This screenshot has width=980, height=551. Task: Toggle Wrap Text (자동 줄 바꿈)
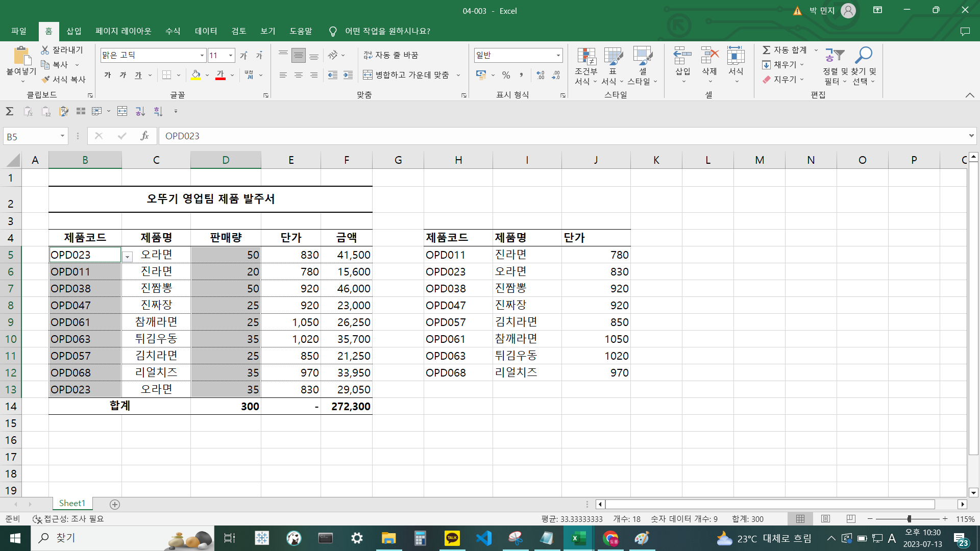click(x=390, y=55)
